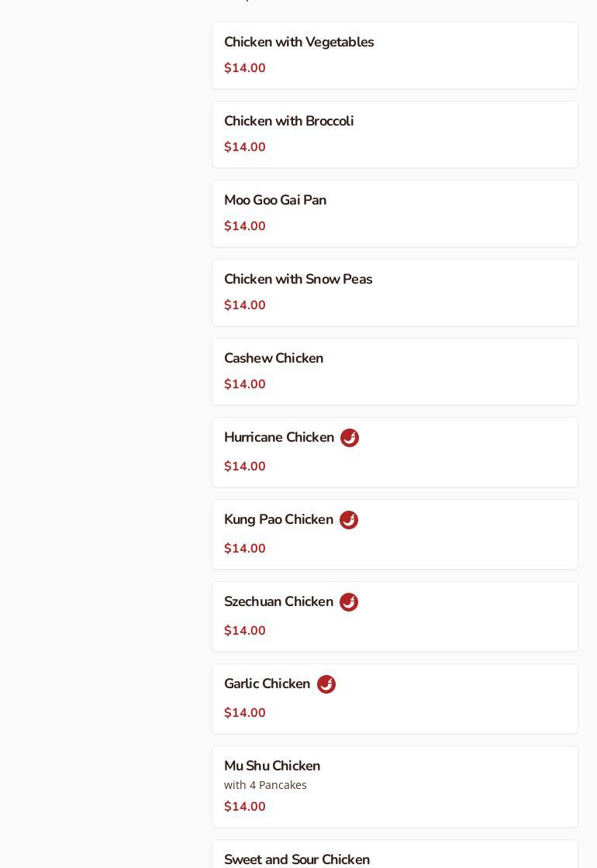Click the Sweet and Sour Chicken title
The image size is (597, 868).
297,859
